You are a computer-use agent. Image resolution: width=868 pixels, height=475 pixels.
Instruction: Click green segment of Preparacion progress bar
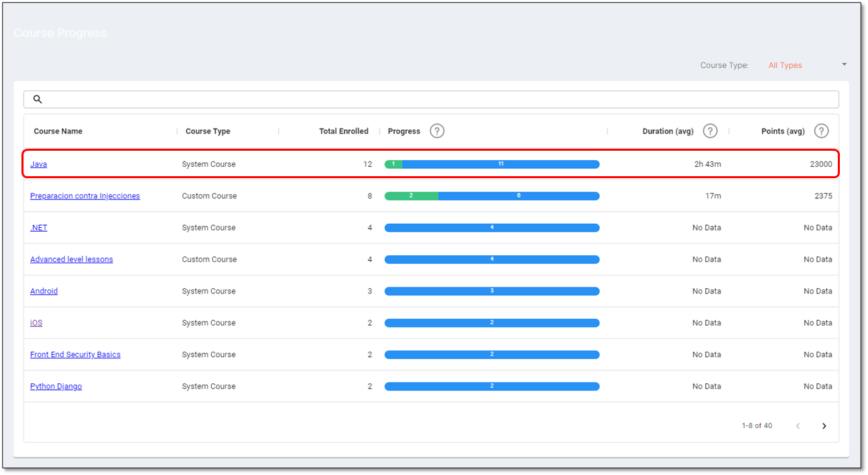click(412, 196)
